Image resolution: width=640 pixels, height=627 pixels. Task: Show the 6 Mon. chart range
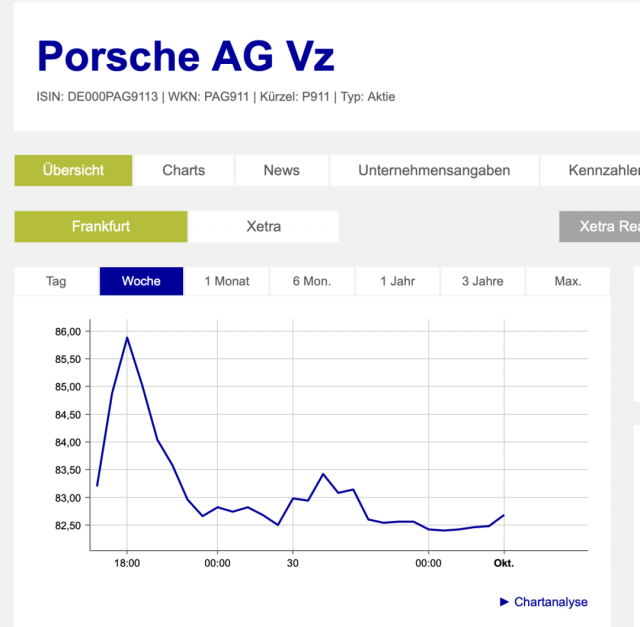312,281
